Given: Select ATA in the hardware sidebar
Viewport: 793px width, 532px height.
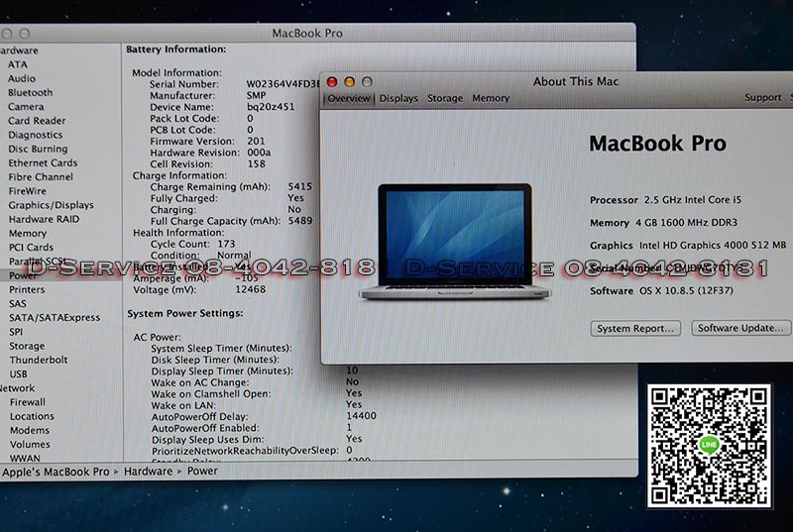Looking at the screenshot, I should [18, 64].
